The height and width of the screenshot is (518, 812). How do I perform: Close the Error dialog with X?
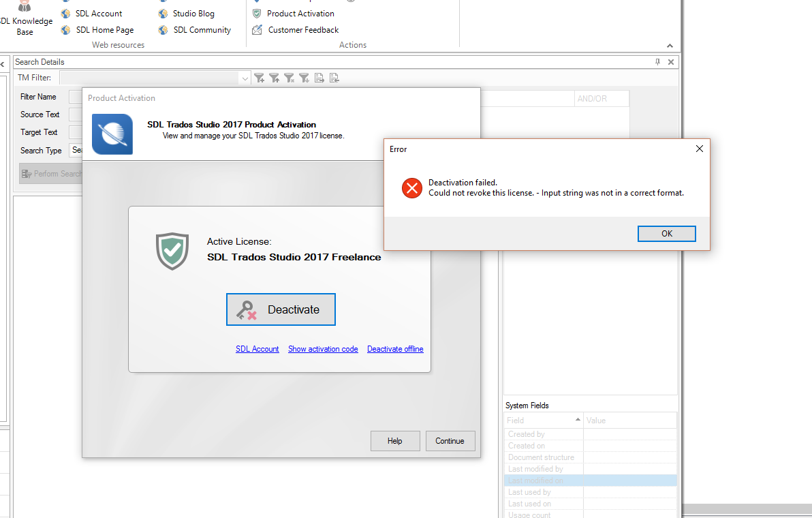point(699,149)
